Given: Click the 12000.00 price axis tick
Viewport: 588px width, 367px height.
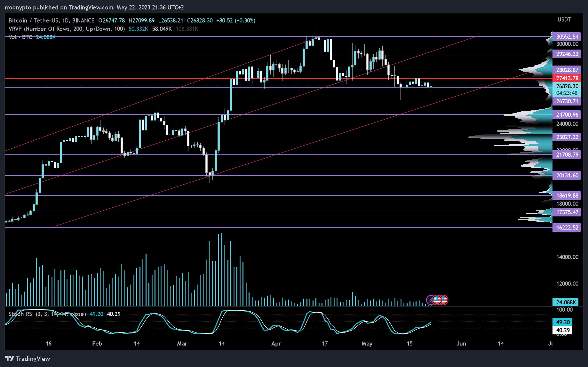Looking at the screenshot, I should coord(567,284).
